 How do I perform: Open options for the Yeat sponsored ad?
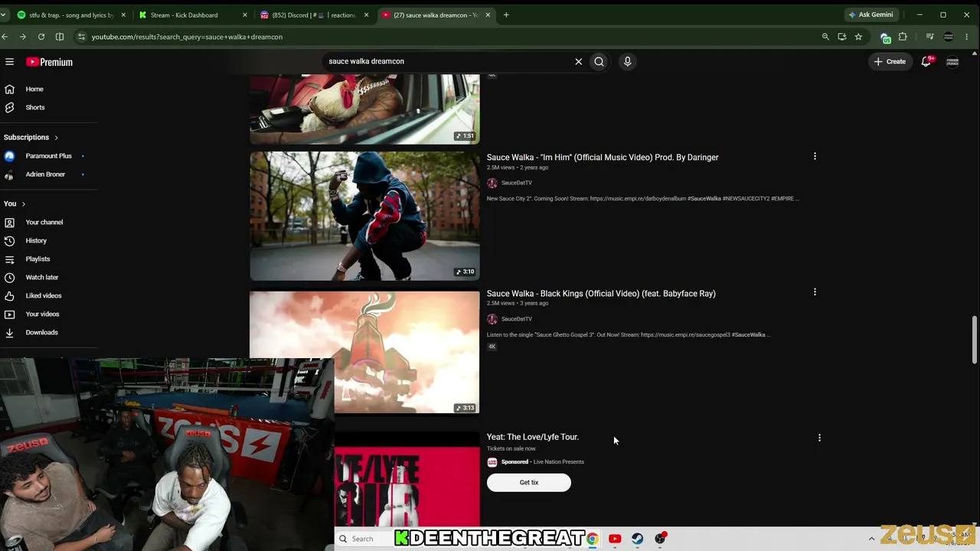819,438
